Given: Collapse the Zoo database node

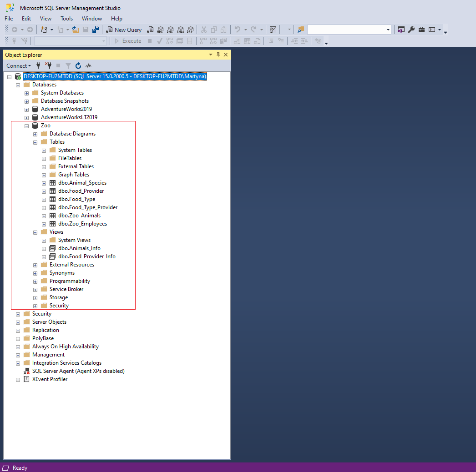Looking at the screenshot, I should pyautogui.click(x=27, y=126).
